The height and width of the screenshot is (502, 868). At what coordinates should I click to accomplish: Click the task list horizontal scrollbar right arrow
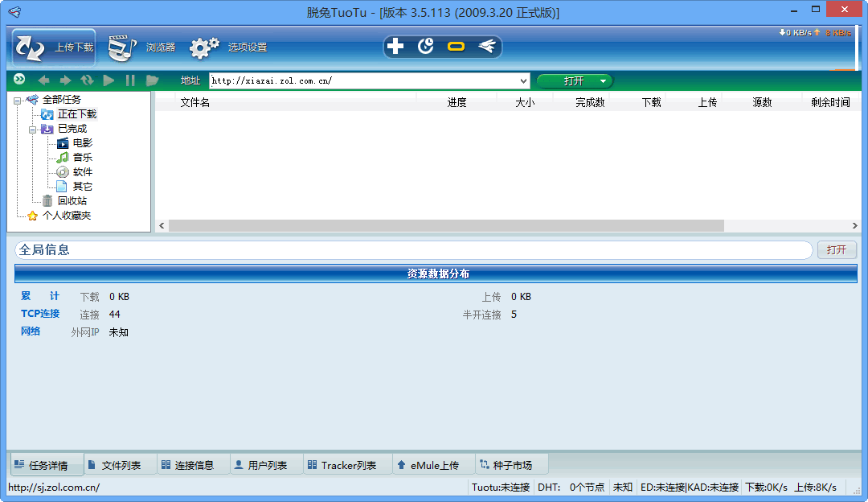[x=854, y=225]
